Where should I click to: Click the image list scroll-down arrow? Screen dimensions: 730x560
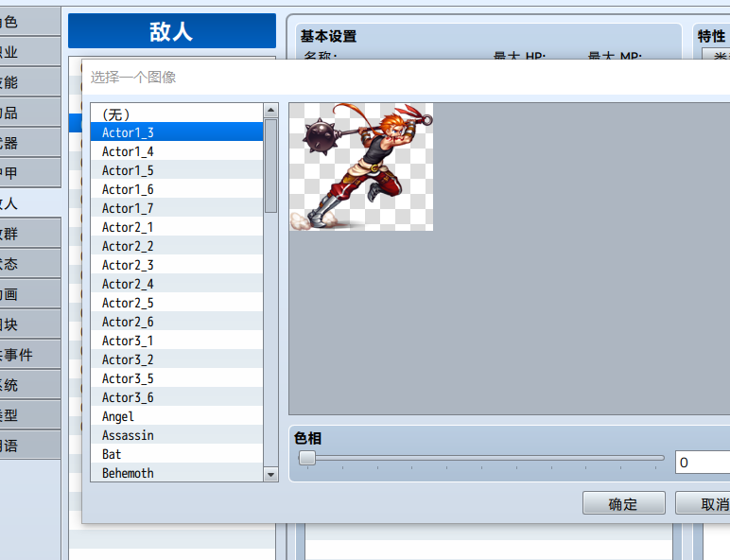click(270, 475)
